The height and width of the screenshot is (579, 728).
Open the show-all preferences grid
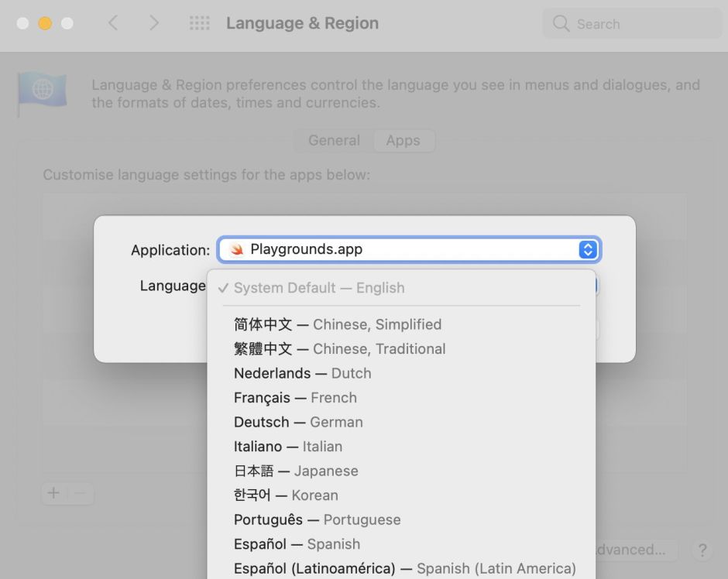pos(199,23)
